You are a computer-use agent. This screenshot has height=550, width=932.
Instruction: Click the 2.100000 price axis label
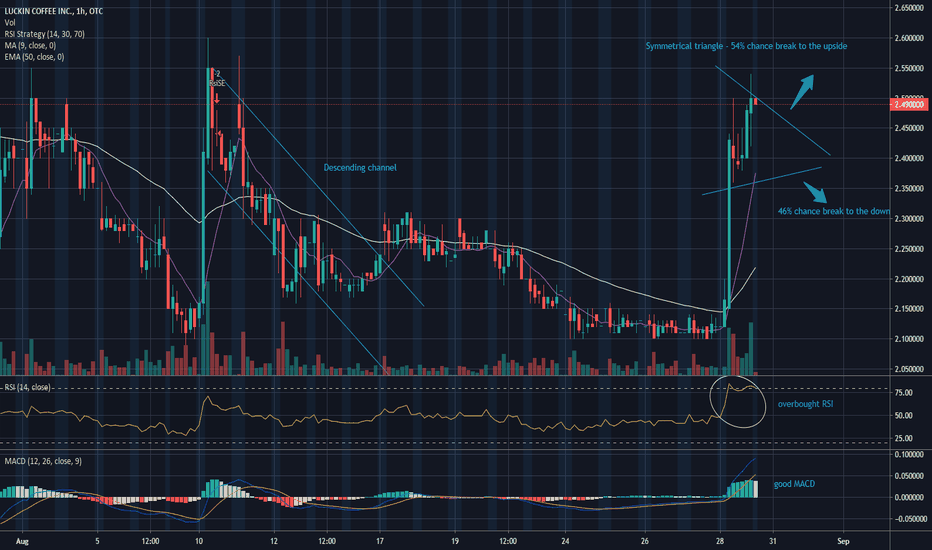point(909,340)
